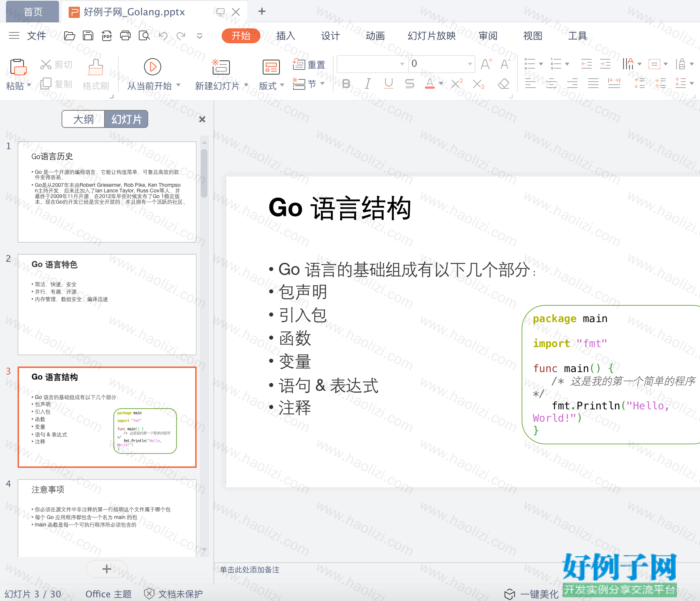This screenshot has height=601, width=700.
Task: Close the slide thumbnail panel
Action: coord(202,119)
